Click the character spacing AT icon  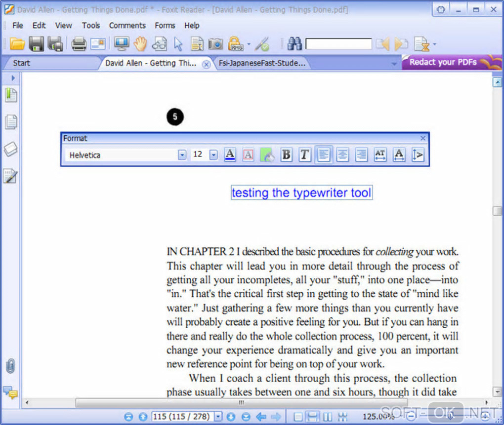[380, 155]
